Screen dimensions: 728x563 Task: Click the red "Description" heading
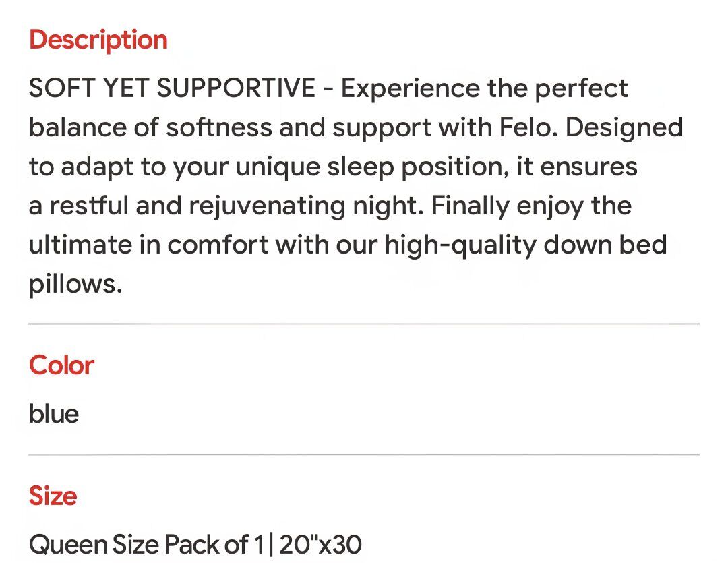click(98, 40)
